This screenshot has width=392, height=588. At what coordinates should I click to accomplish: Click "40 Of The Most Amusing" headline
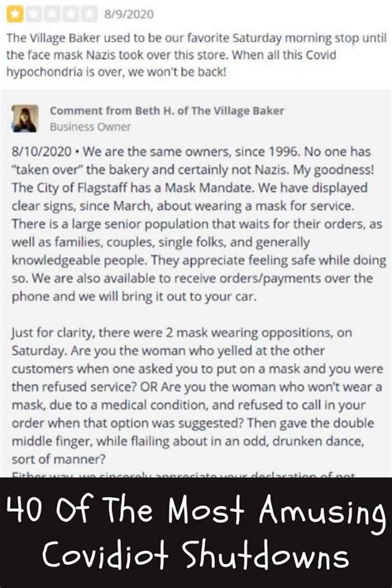[x=196, y=510]
